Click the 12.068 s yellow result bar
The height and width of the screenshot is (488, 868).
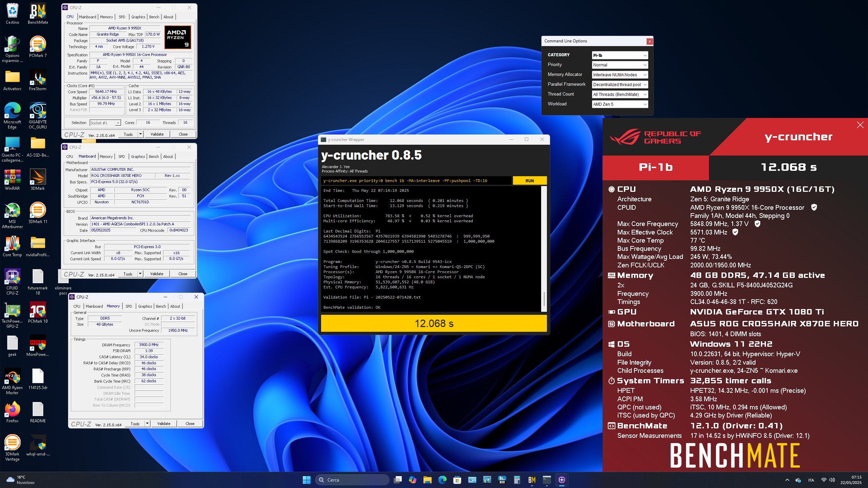(434, 323)
